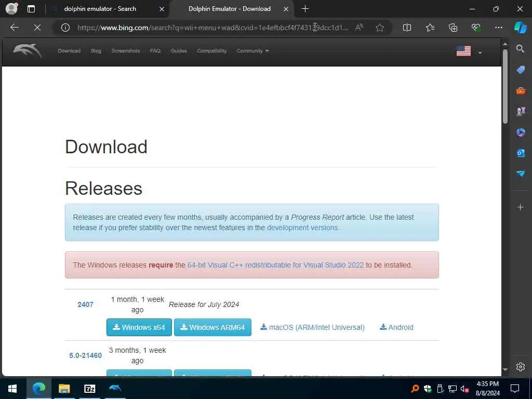Click the Dolphin logo in site header
The image size is (532, 399).
[28, 51]
